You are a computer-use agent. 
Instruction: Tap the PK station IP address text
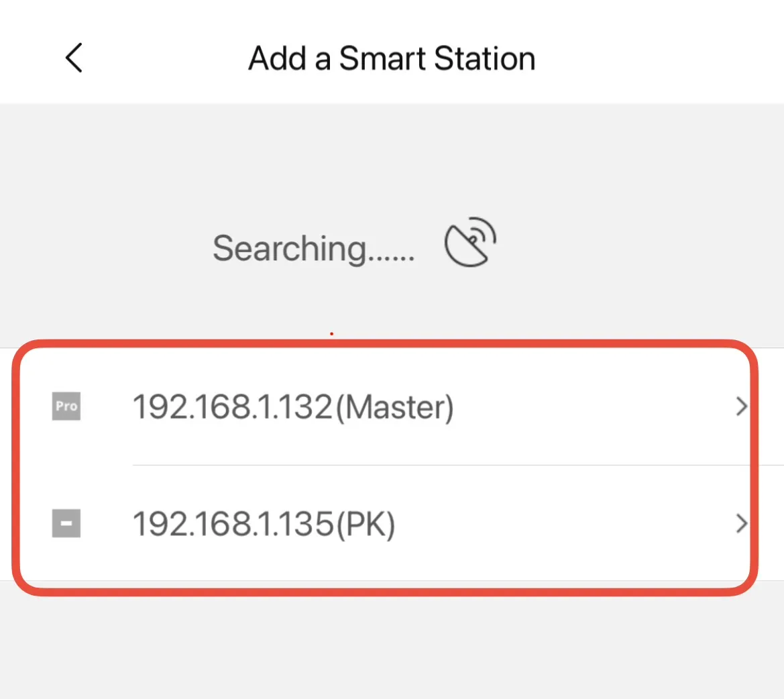pos(265,523)
